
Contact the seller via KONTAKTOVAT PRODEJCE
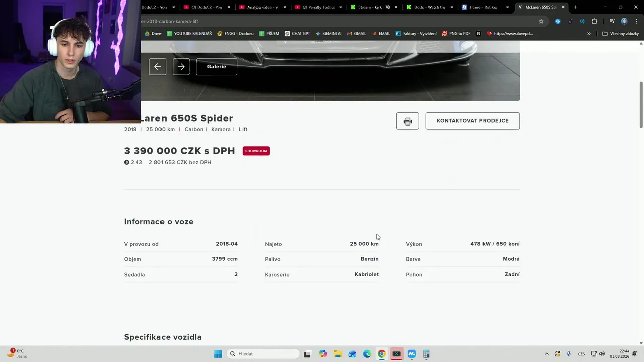pos(472,121)
